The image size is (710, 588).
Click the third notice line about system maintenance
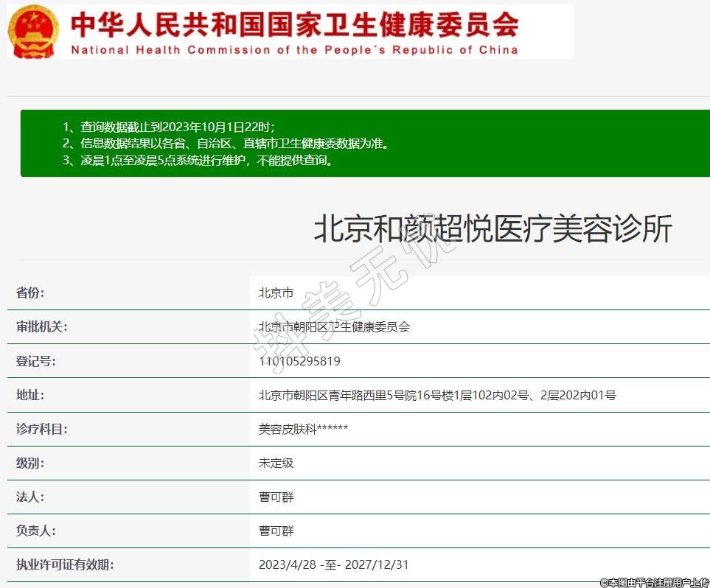pyautogui.click(x=198, y=160)
